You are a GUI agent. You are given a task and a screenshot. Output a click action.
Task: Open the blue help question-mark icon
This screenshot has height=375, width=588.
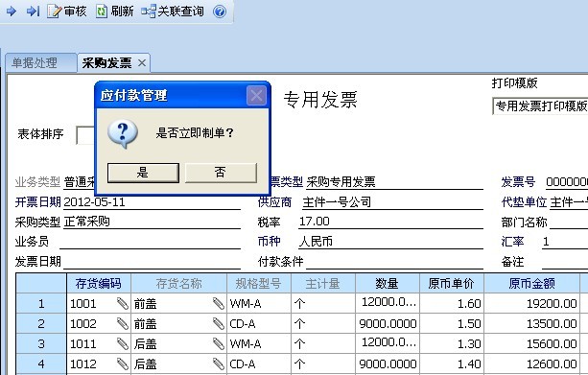pyautogui.click(x=220, y=12)
